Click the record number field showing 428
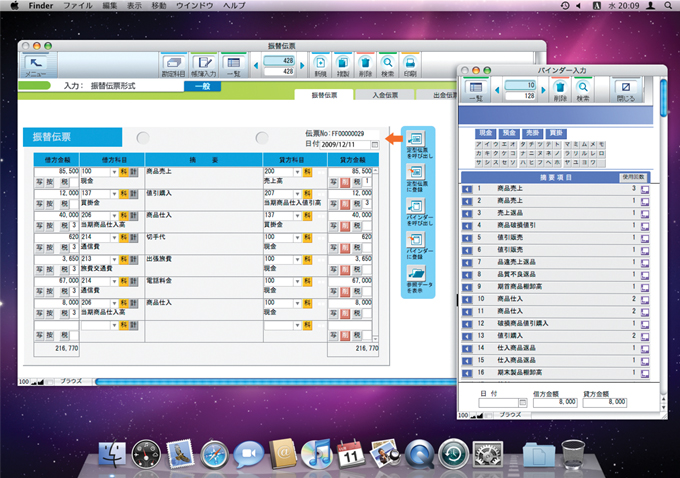680x478 pixels. pos(279,61)
